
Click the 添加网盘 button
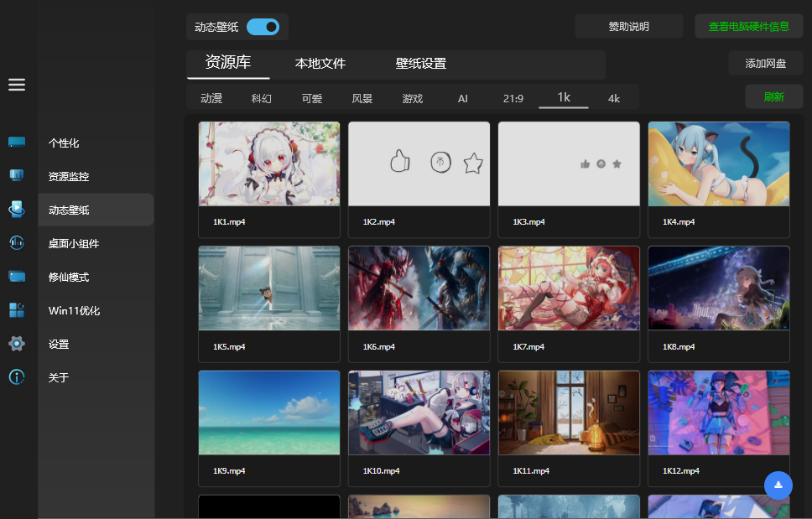tap(765, 63)
